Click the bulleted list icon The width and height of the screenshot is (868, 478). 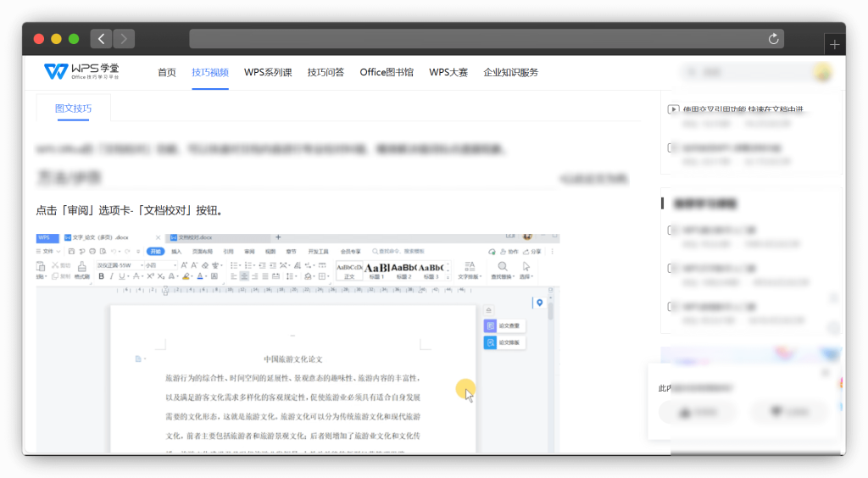click(234, 265)
